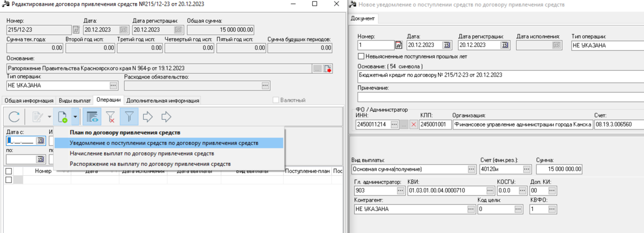
Task: Click the КПП field 245001001
Action: tap(435, 125)
